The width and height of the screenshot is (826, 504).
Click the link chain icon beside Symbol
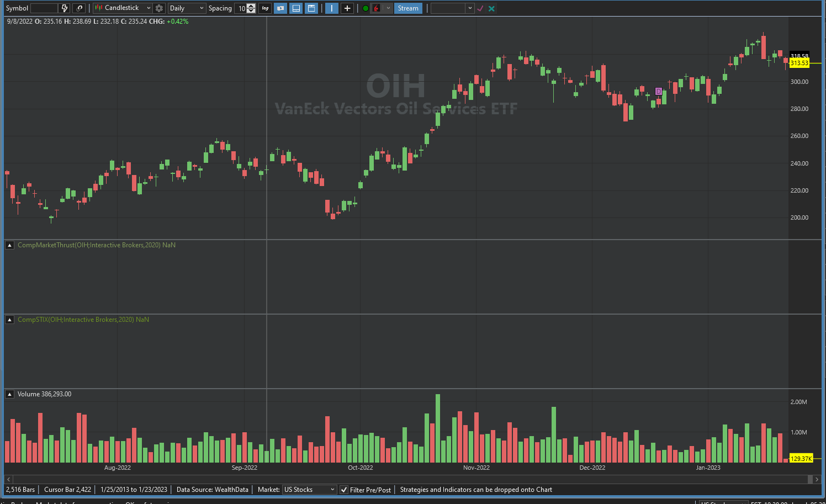point(80,8)
